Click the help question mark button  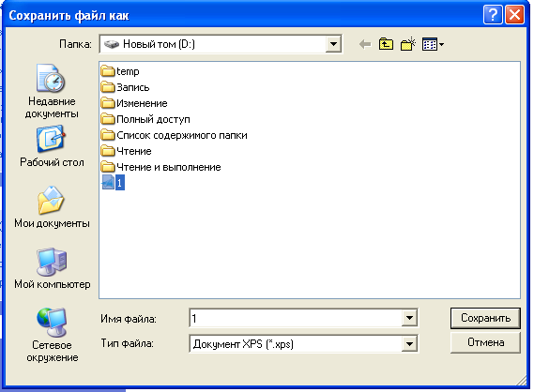(x=493, y=15)
